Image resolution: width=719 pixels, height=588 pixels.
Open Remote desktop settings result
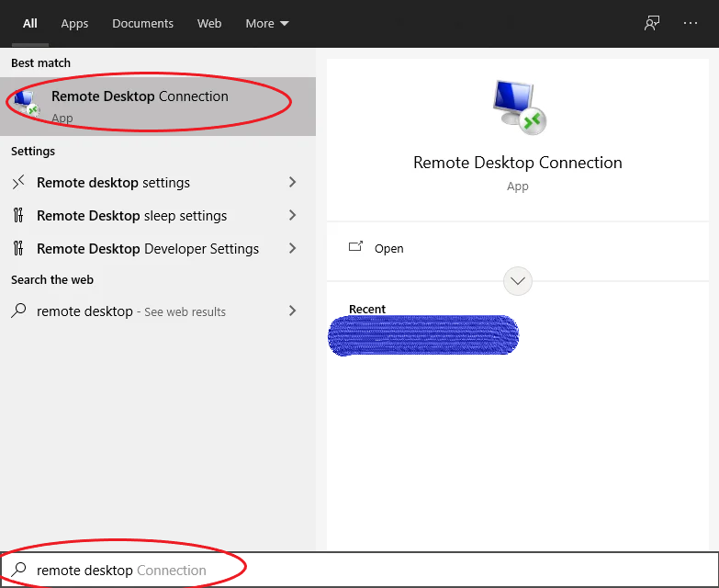pos(158,183)
